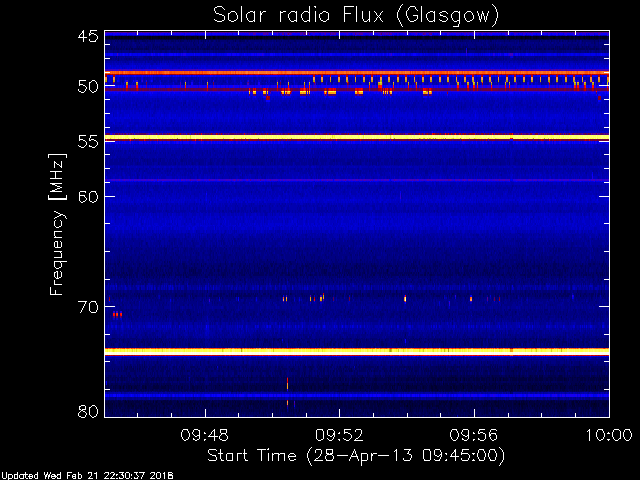Click the 60 frequency tick label

[88, 197]
